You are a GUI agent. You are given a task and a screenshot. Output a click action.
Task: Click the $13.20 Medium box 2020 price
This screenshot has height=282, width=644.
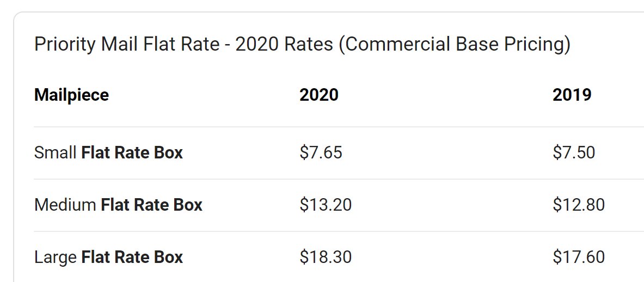326,205
